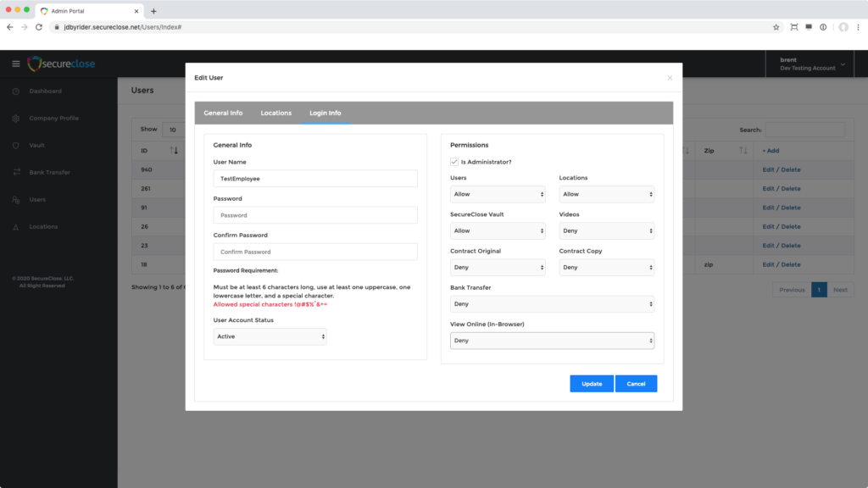Toggle the Is Administrator checkbox
This screenshot has height=488, width=868.
point(454,161)
